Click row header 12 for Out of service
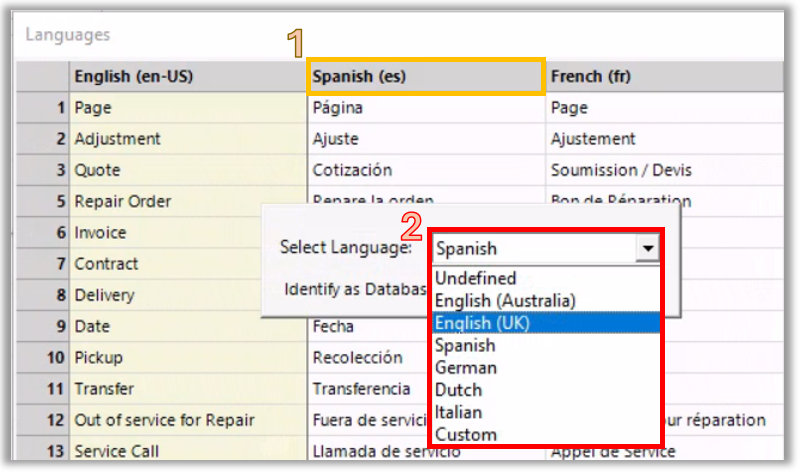Screen dimensions: 802x475 pos(43,420)
